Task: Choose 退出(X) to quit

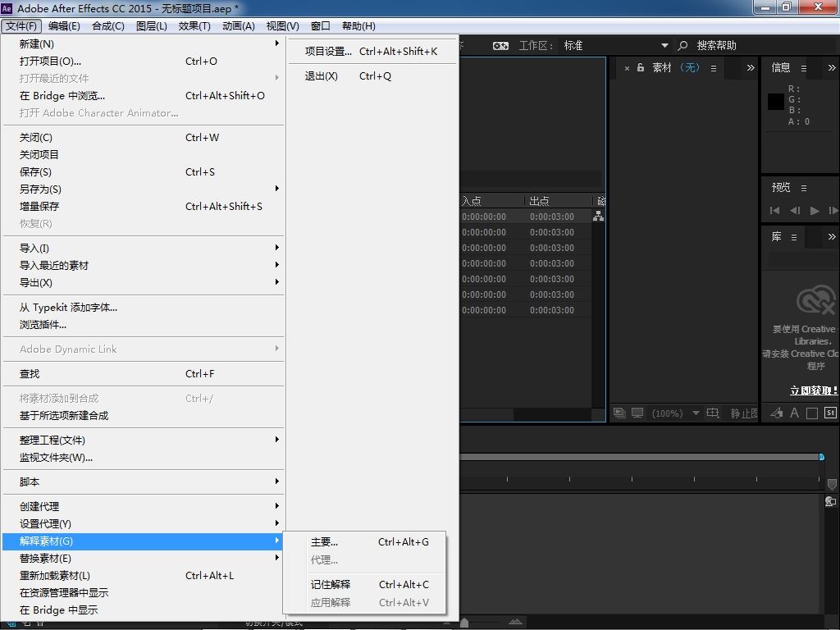Action: pos(372,76)
